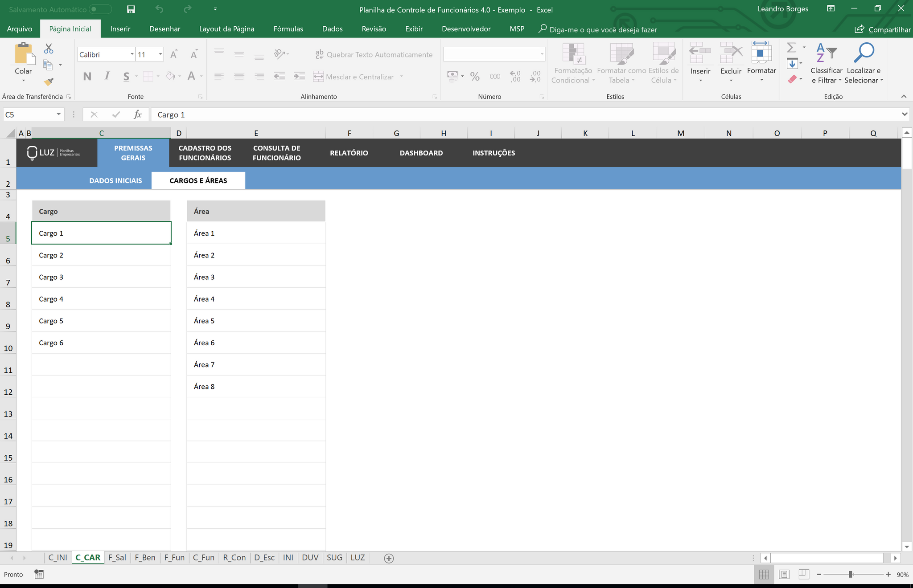Expand the Name Box dropdown arrow
Image resolution: width=913 pixels, height=588 pixels.
click(x=58, y=114)
